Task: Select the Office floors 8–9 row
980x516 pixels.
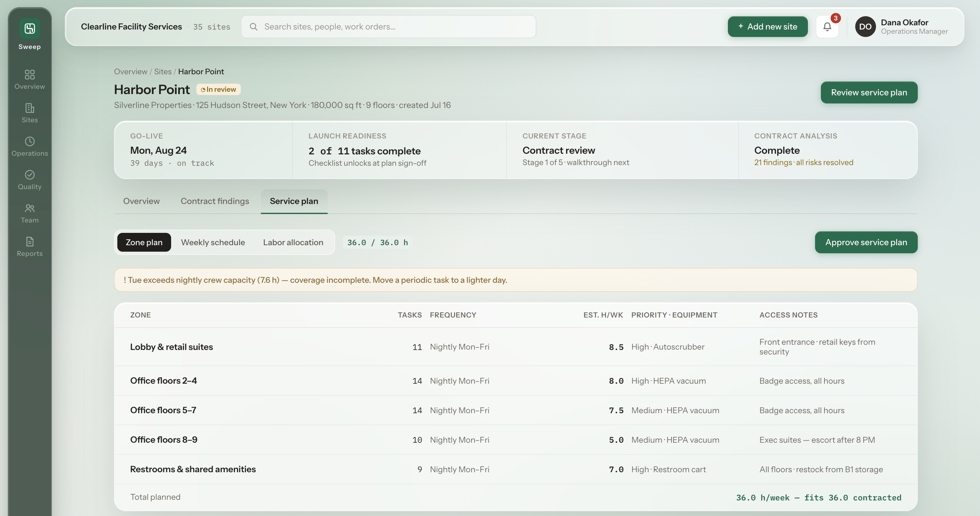Action: tap(516, 440)
